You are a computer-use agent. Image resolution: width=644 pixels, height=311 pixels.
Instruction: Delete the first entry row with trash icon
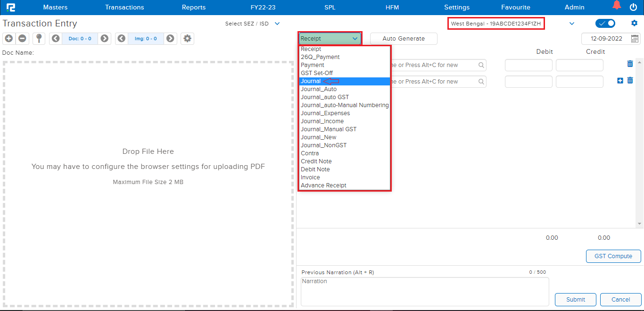(x=630, y=64)
